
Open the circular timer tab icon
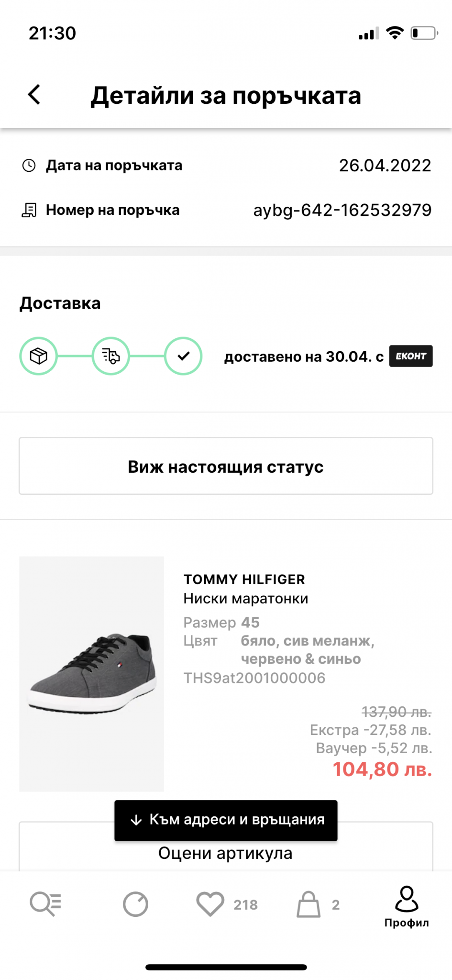click(x=136, y=904)
